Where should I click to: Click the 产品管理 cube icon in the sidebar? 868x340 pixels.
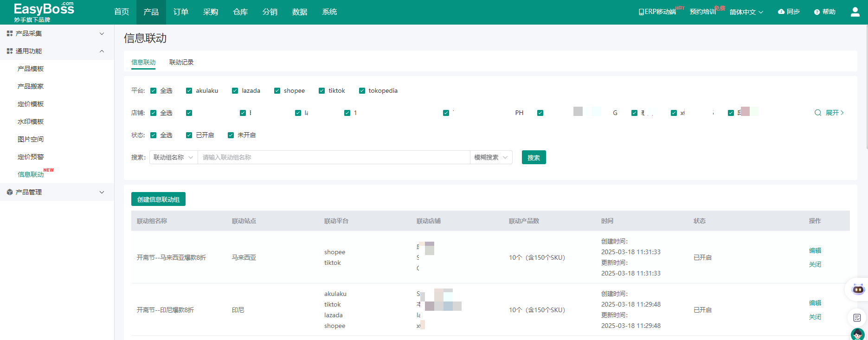click(9, 192)
